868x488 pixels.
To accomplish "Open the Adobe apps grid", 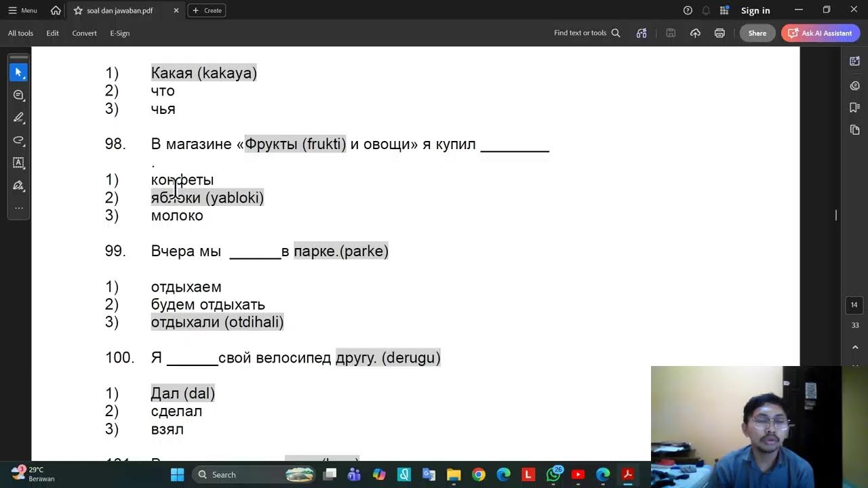I will pyautogui.click(x=724, y=10).
